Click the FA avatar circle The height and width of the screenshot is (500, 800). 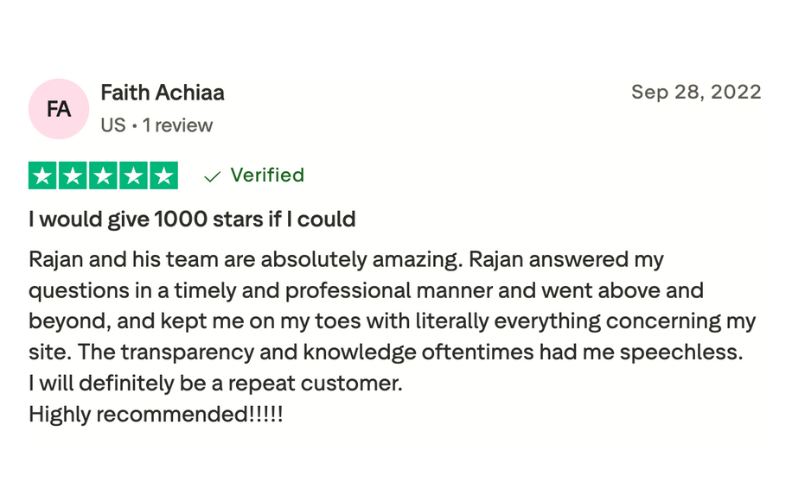[59, 109]
